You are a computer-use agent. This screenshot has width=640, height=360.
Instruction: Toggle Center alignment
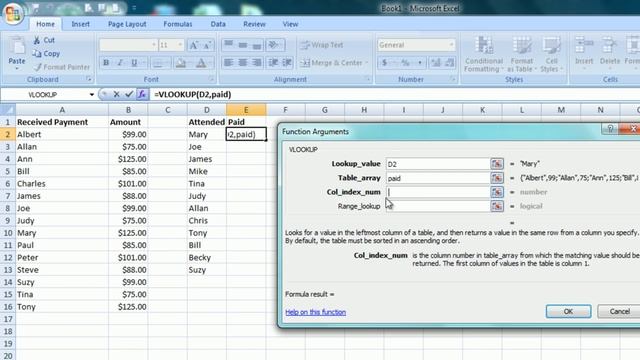pos(242,62)
